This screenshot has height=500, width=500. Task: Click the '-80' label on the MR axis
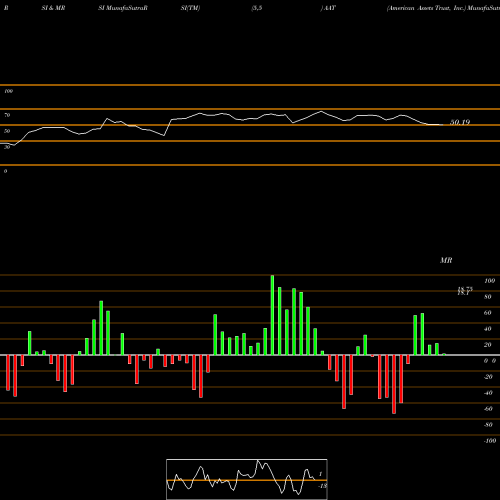[x=488, y=425]
